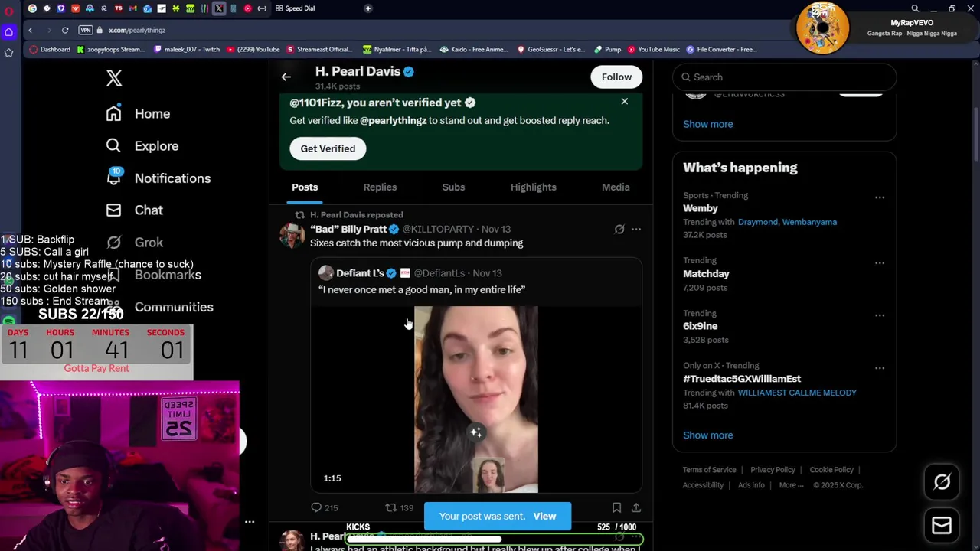Open Terms of Service link

710,470
